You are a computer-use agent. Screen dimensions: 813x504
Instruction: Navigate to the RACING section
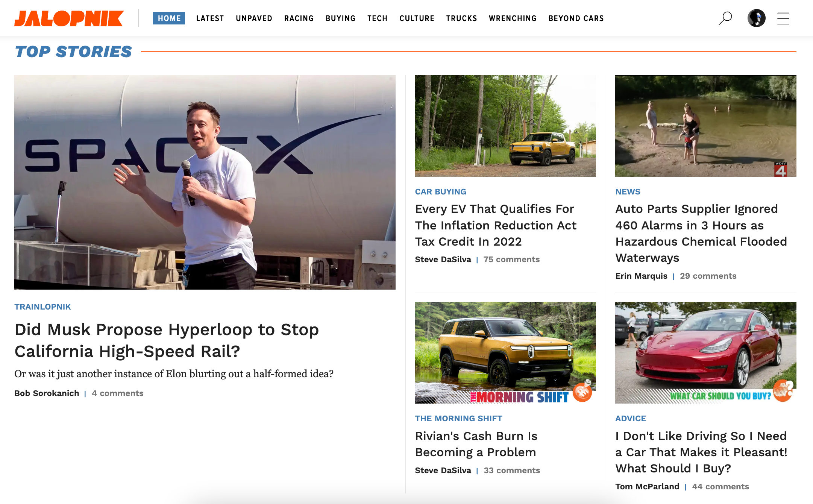coord(299,18)
